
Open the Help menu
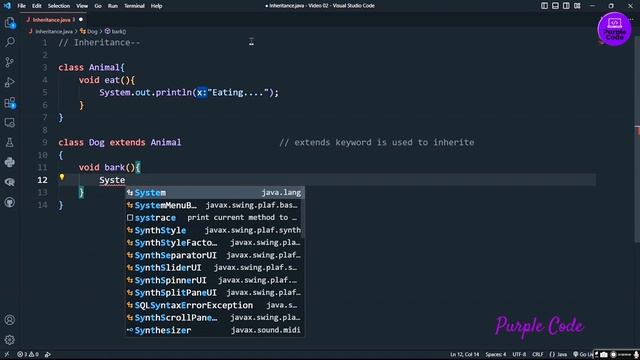coord(156,6)
